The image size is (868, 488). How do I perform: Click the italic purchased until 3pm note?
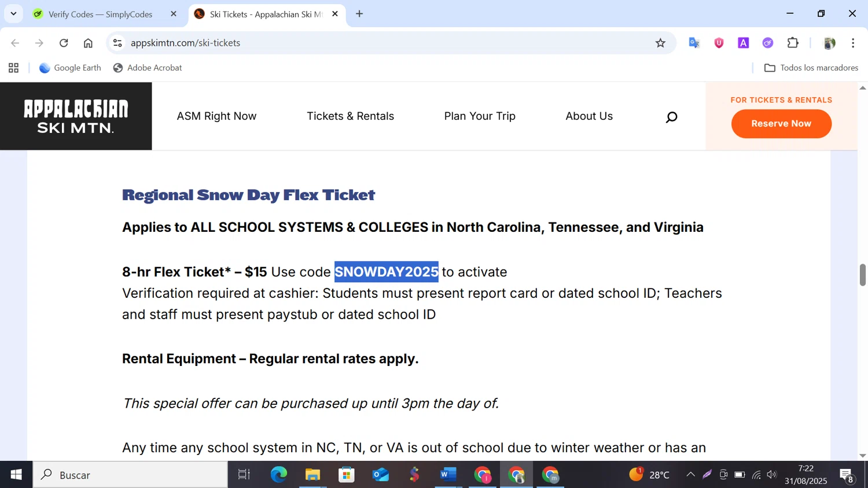pos(310,403)
